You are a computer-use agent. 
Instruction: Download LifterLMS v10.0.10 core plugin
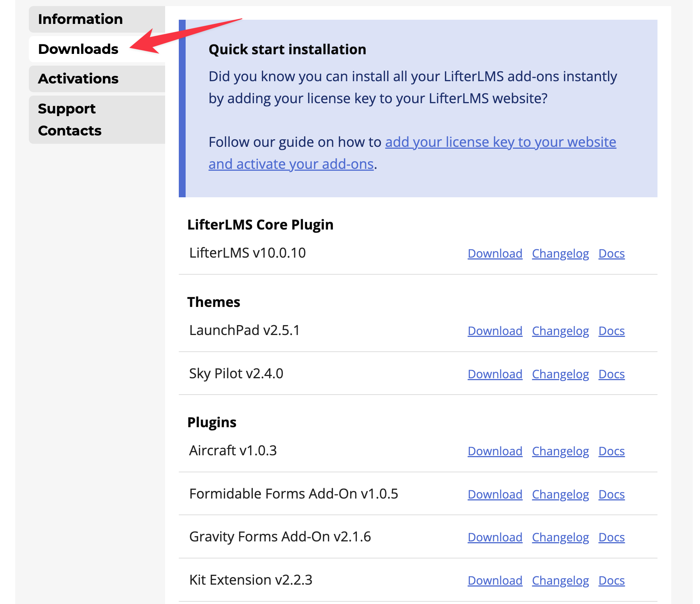tap(495, 253)
